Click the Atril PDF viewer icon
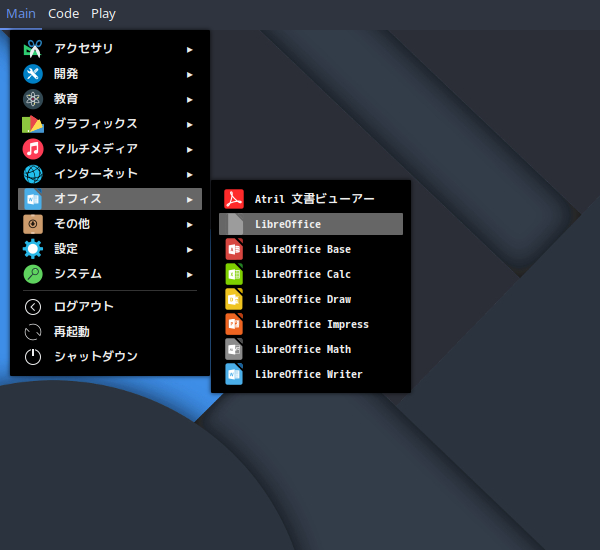600x550 pixels. (x=234, y=199)
